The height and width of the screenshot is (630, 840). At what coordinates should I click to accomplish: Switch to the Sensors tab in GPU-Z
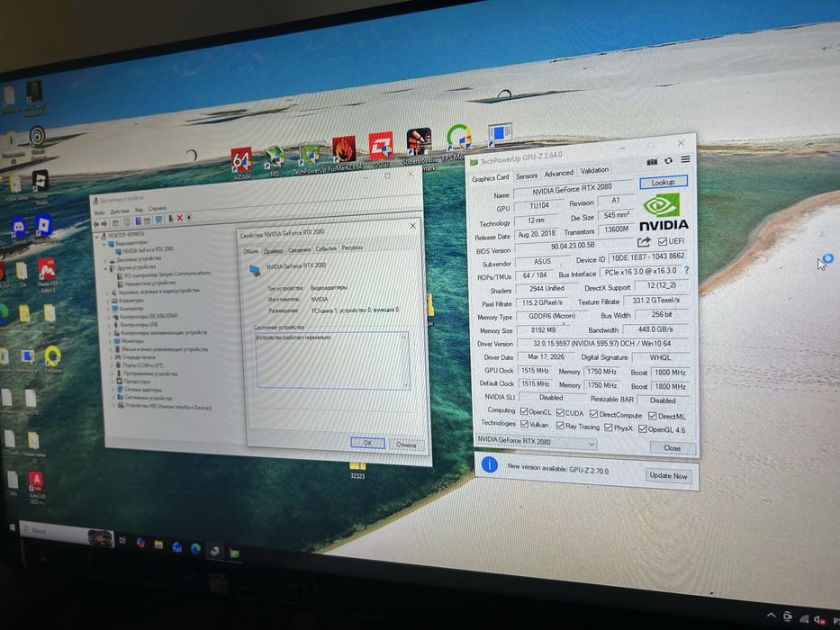pos(526,176)
